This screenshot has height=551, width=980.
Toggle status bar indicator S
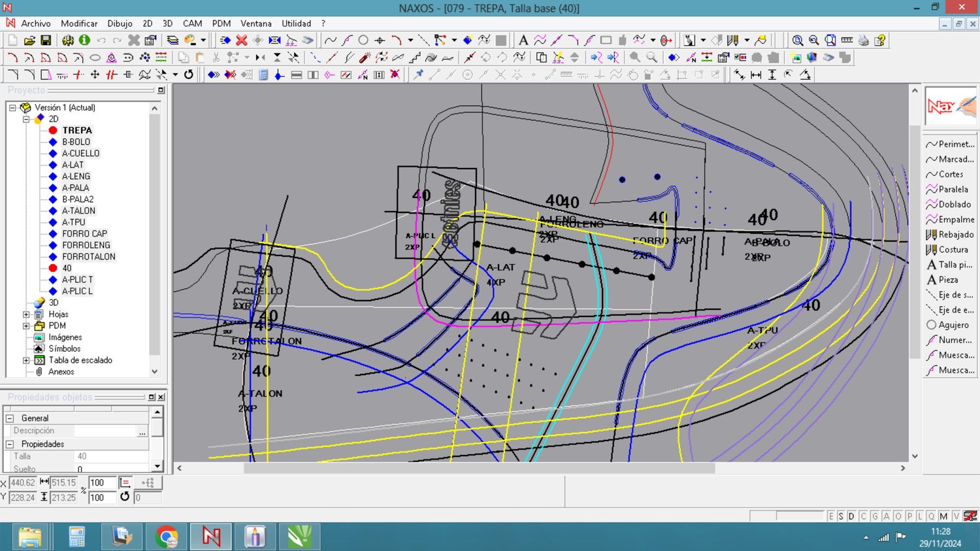click(841, 516)
